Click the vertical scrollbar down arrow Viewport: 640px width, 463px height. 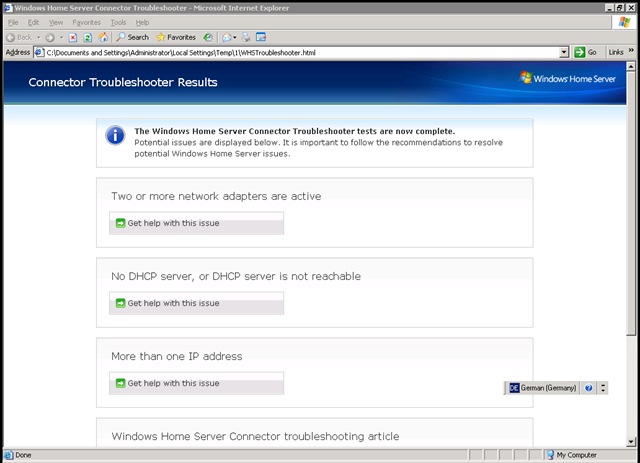(631, 441)
